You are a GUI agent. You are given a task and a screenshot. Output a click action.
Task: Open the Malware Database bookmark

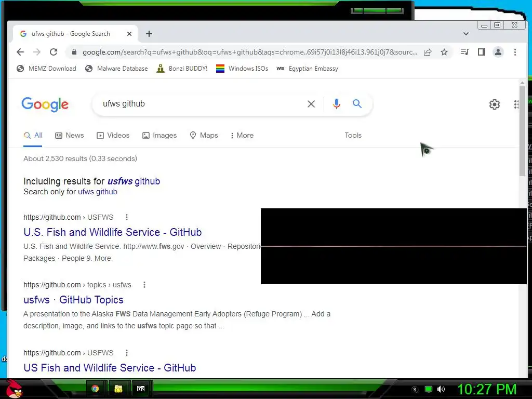116,69
